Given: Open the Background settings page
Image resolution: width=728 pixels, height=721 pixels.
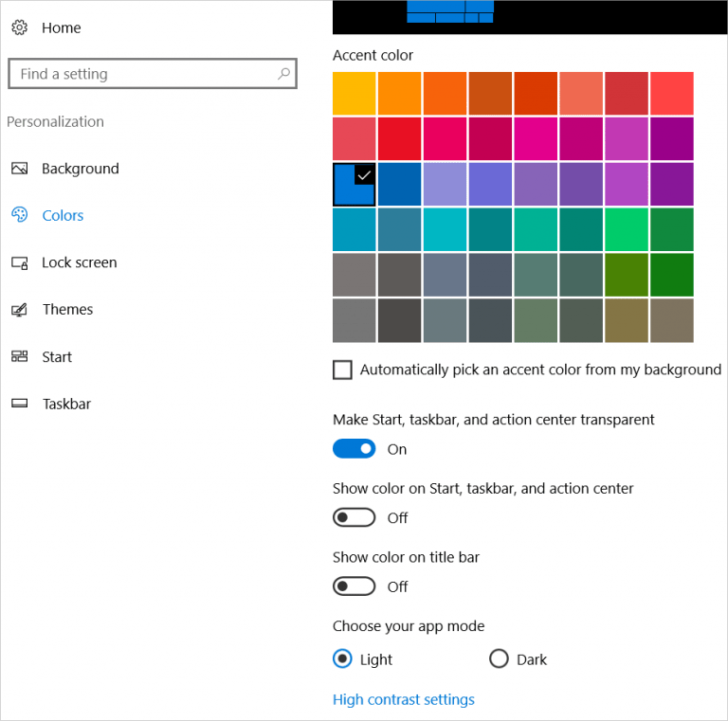Looking at the screenshot, I should pyautogui.click(x=80, y=169).
